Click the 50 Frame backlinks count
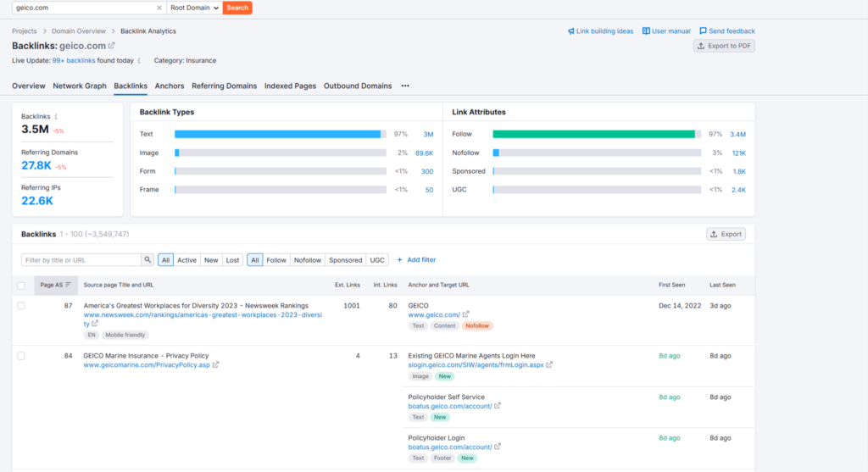Viewport: 868px width, 472px height. pyautogui.click(x=429, y=190)
